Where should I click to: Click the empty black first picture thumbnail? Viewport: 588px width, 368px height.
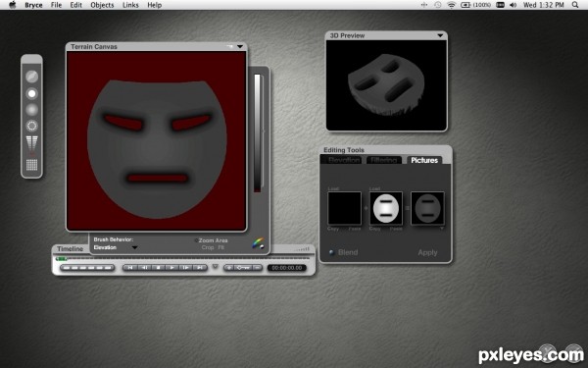pyautogui.click(x=344, y=208)
